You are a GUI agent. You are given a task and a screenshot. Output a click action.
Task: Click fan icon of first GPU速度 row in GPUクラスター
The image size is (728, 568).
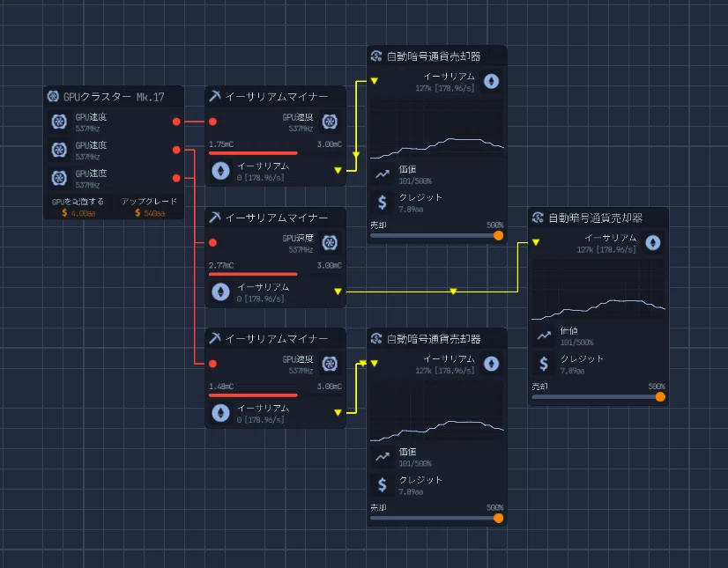[59, 122]
